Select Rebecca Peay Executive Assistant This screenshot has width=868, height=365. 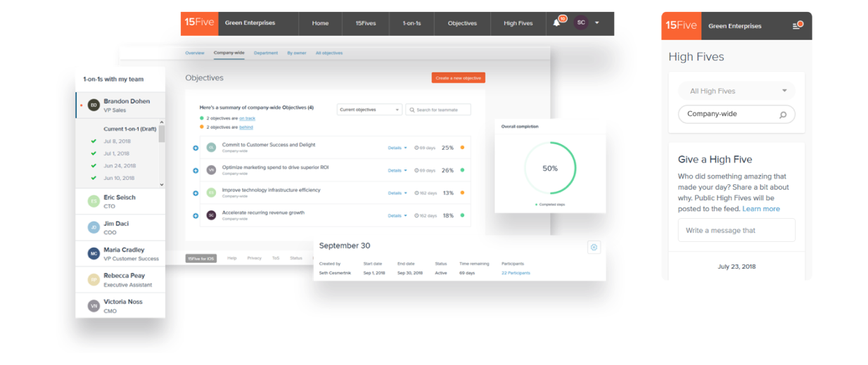click(x=120, y=279)
